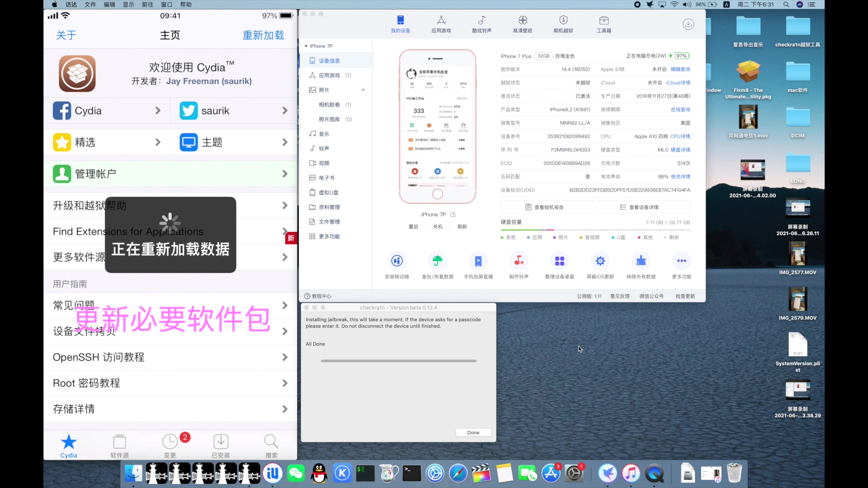868x488 pixels.
Task: Tap 重新加载 in the Cydia header
Action: coord(264,35)
